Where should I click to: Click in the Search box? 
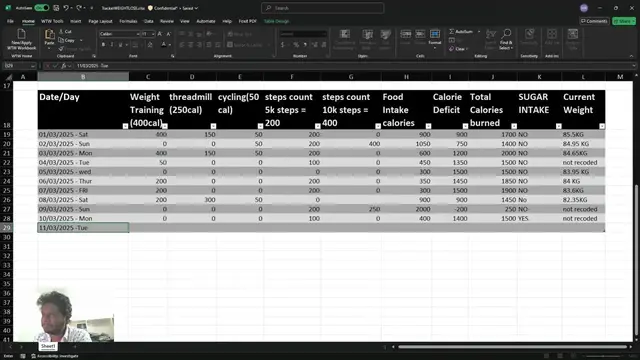(x=322, y=8)
